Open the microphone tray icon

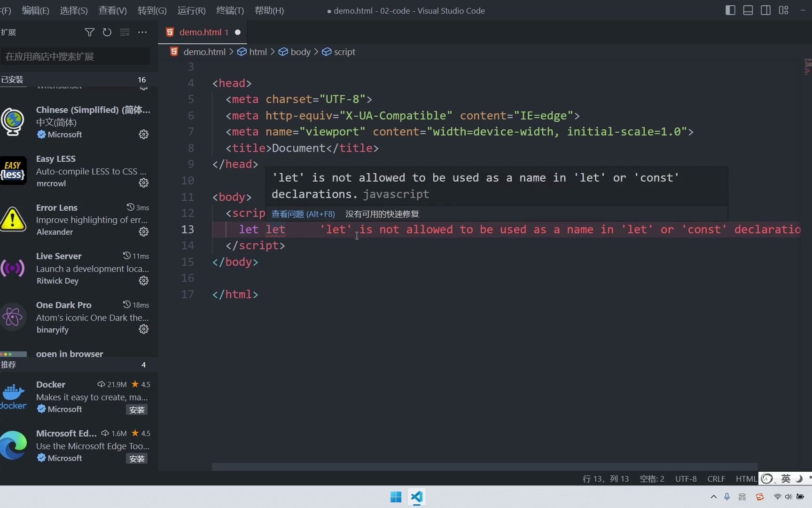[x=727, y=497]
